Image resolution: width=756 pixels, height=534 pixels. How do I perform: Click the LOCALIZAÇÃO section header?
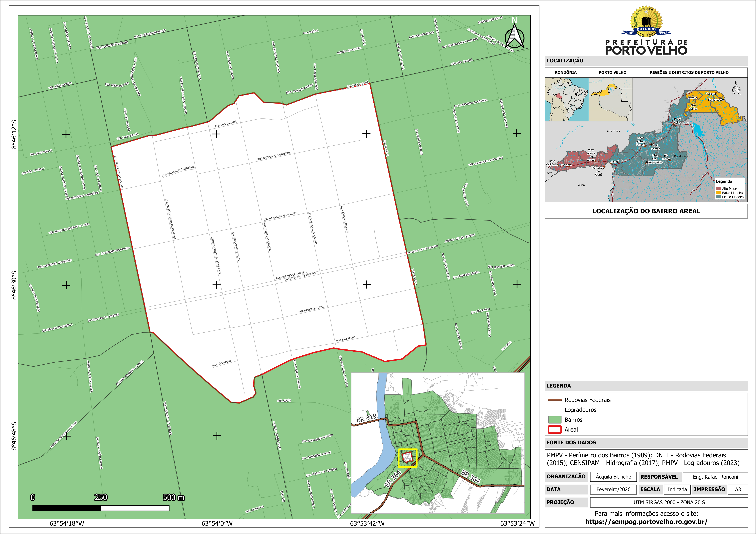click(x=565, y=61)
